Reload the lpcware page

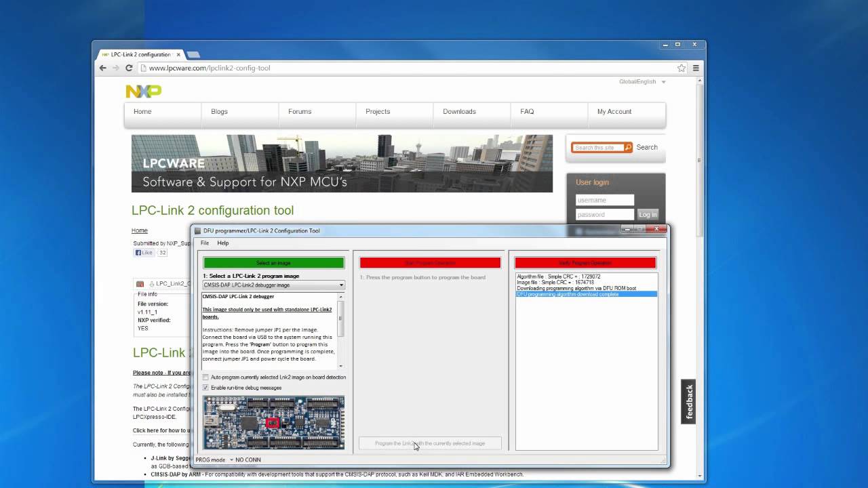[129, 68]
